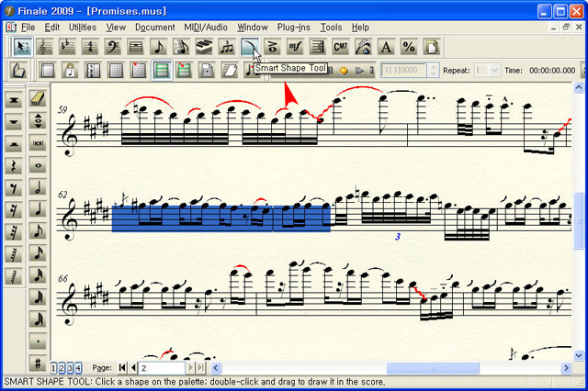Select the Staff tool with treble clef
The width and height of the screenshot is (588, 391).
click(x=44, y=47)
